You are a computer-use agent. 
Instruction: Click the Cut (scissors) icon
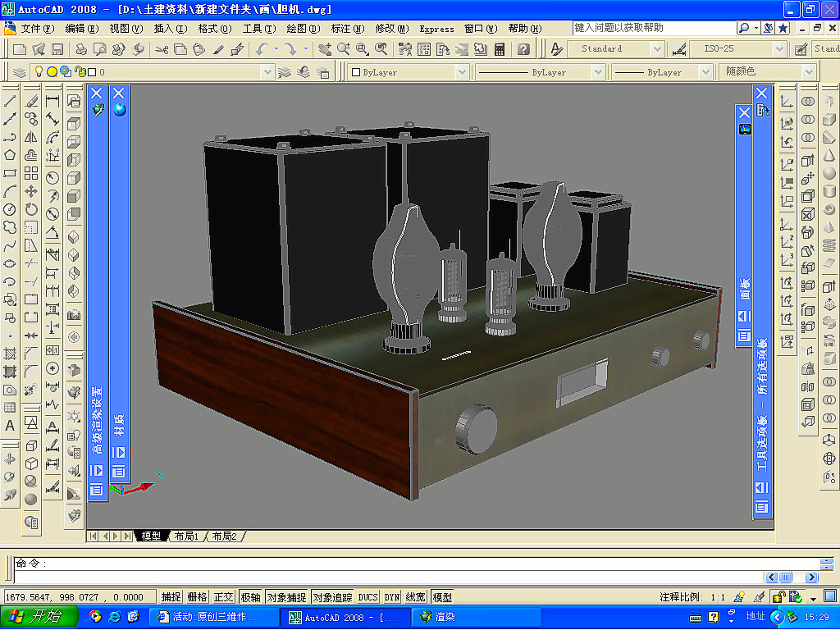point(162,49)
